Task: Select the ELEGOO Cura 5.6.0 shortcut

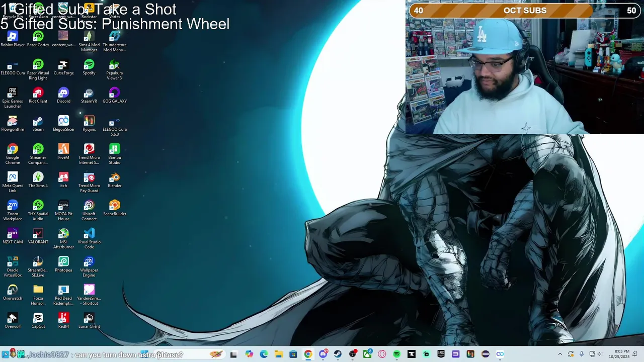Action: coord(115,126)
